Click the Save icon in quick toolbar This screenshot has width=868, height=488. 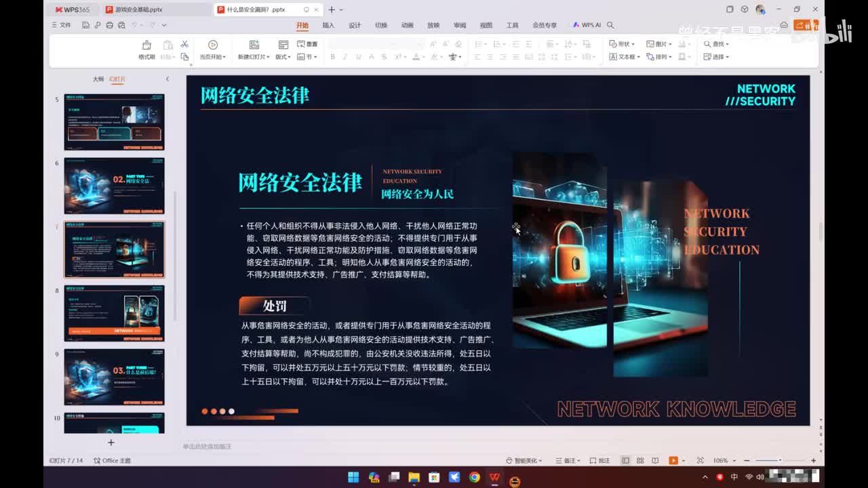click(x=85, y=25)
